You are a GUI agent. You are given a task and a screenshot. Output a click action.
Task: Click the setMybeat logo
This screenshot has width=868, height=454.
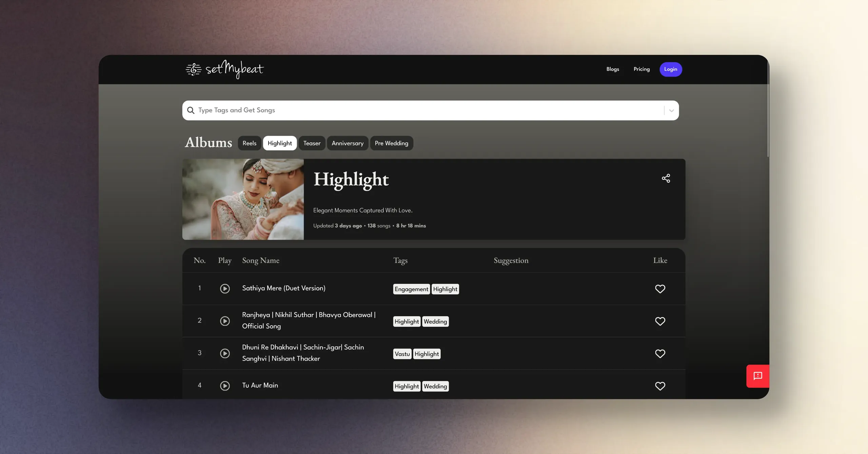[225, 69]
